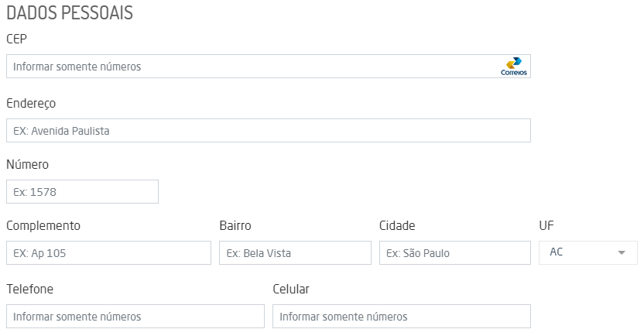Click into the Complemento field
This screenshot has width=644, height=336.
(x=108, y=253)
